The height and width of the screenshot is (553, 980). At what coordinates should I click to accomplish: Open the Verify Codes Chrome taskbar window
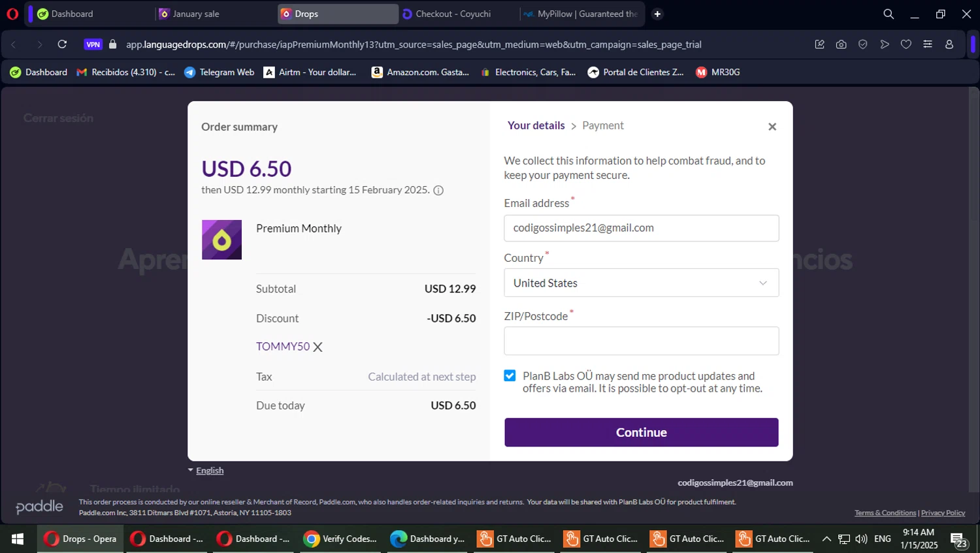click(341, 539)
